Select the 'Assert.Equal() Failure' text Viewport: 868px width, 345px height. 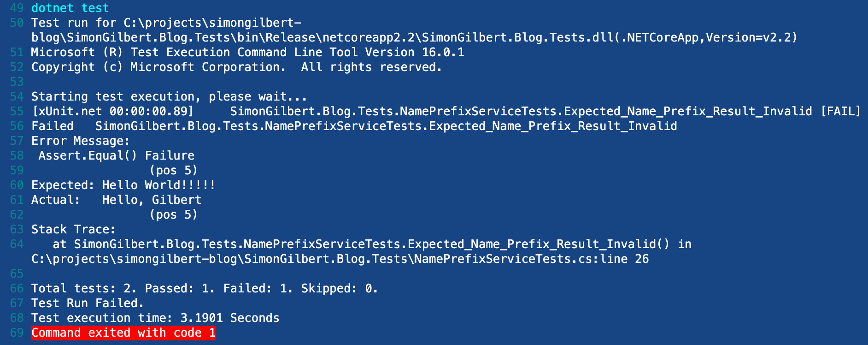tap(116, 155)
